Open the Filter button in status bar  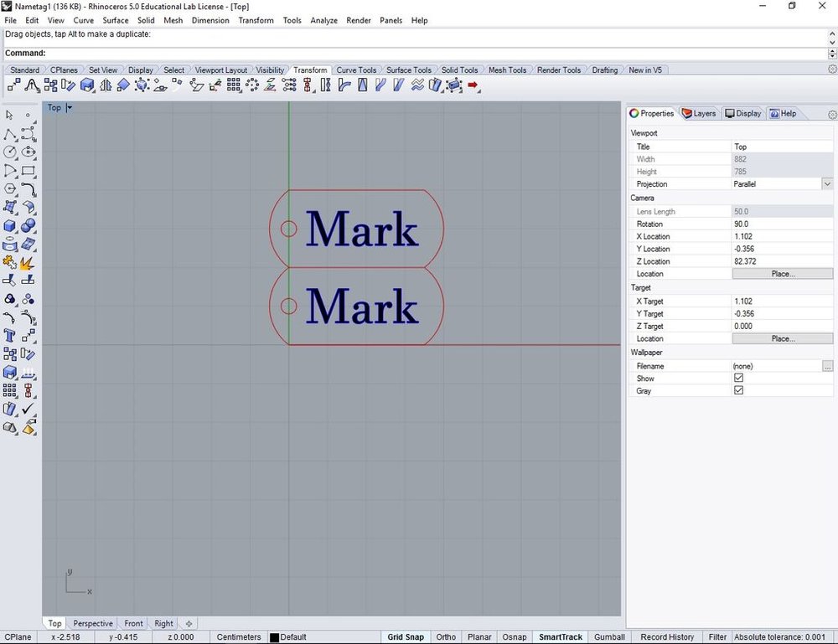tap(717, 637)
